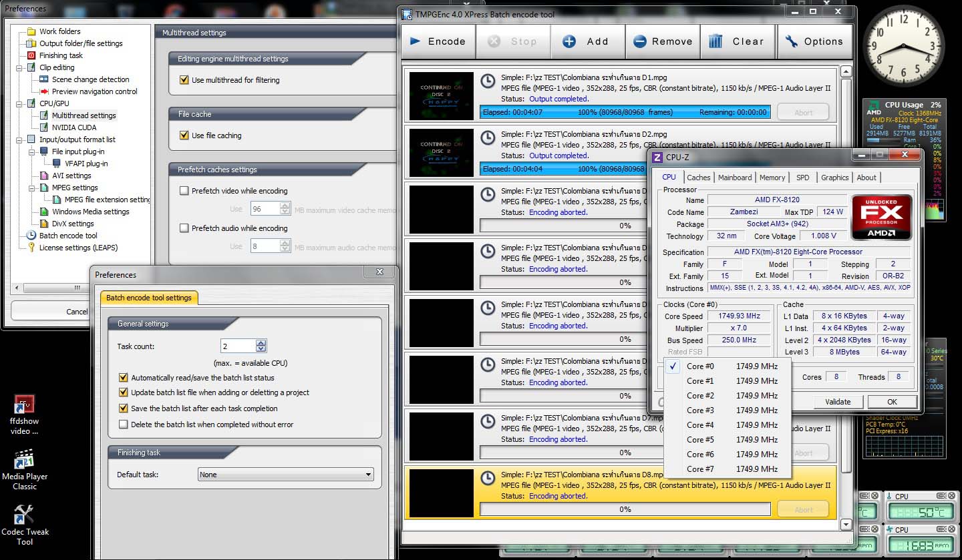Image resolution: width=962 pixels, height=560 pixels.
Task: Toggle Use multithread for filtering checkbox
Action: click(184, 80)
